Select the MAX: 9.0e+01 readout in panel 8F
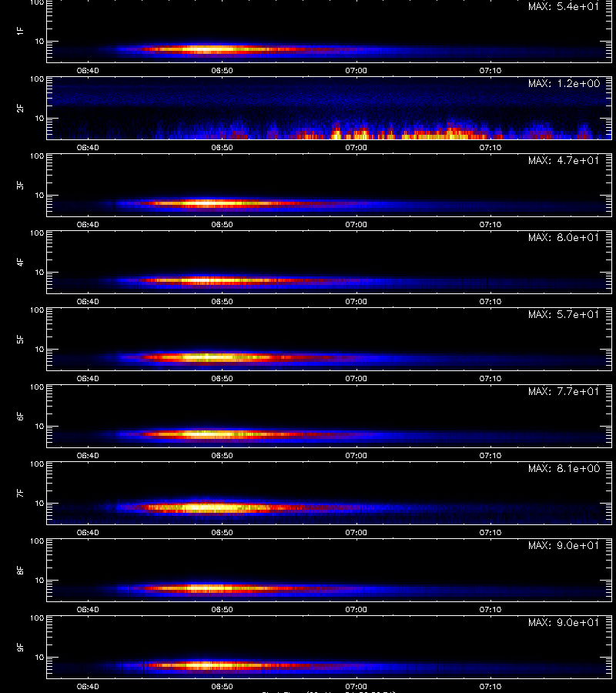This screenshot has width=616, height=693. click(564, 545)
